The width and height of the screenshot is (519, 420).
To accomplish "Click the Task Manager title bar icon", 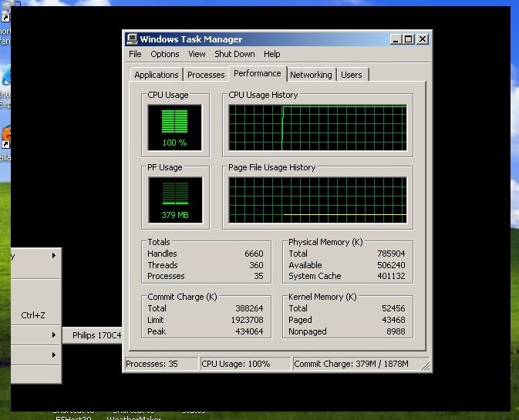I will tap(133, 39).
